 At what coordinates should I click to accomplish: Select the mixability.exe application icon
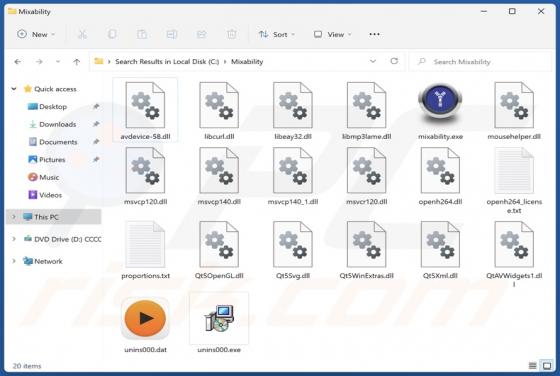(x=440, y=103)
